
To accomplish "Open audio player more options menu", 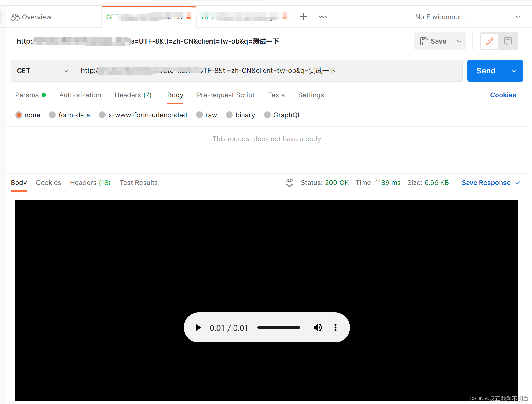I will [x=336, y=327].
